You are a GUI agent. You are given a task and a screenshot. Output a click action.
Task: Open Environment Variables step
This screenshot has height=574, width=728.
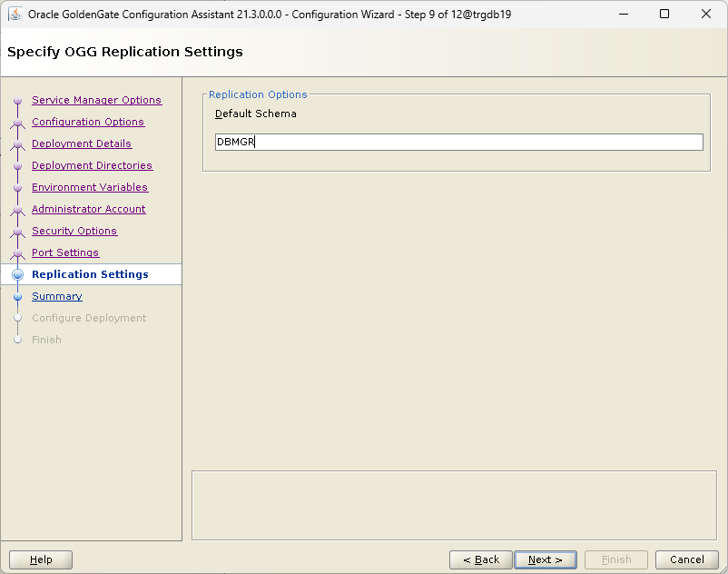coord(90,187)
